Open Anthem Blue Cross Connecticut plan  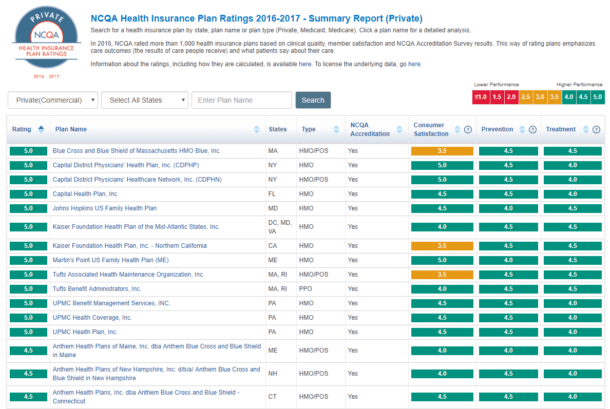click(x=146, y=397)
